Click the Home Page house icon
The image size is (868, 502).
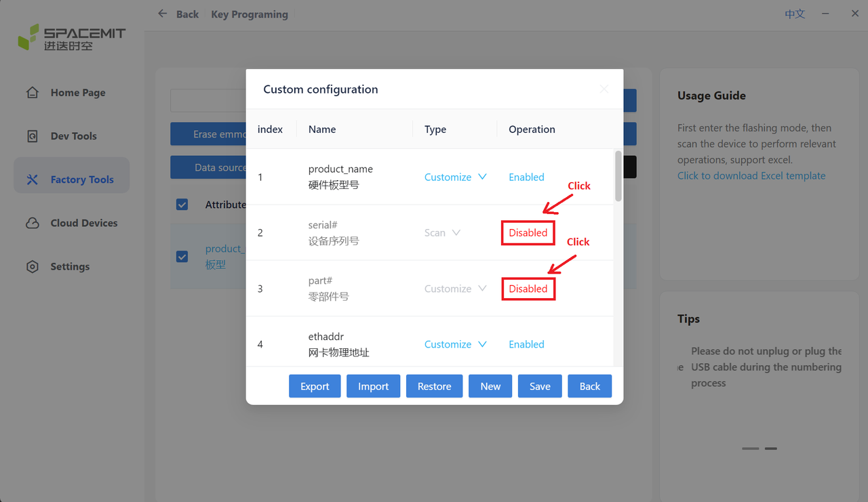pos(32,93)
